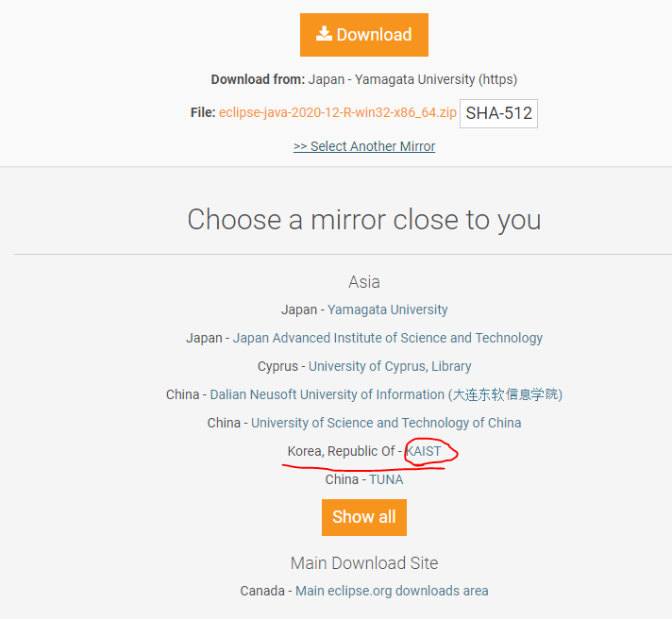
Task: Choose Dalian Neusoft University of Information mirror
Action: pos(386,394)
